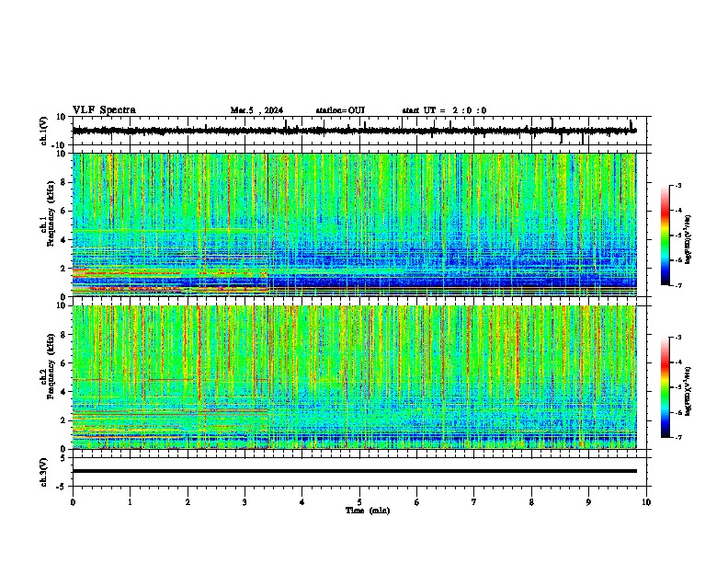Screen dimensions: 728x563
Task: Click the date label "Mar.5 , 2024"
Action: [x=256, y=110]
